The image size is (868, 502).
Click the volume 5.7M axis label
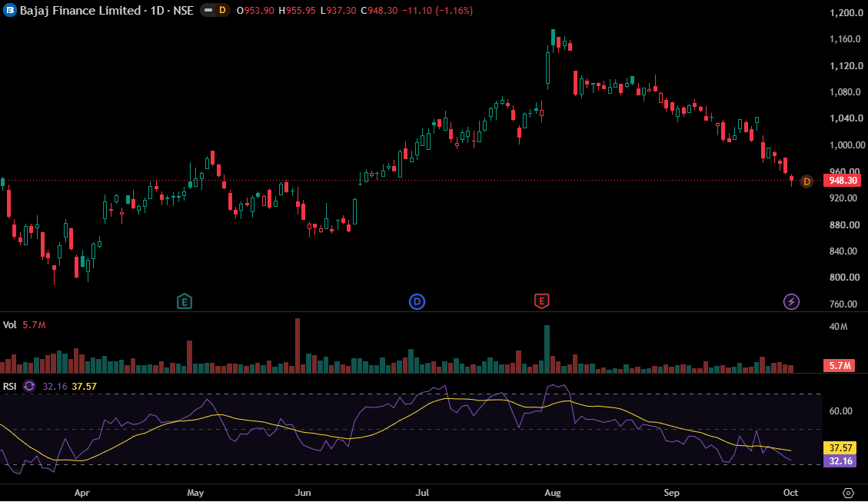click(x=840, y=365)
